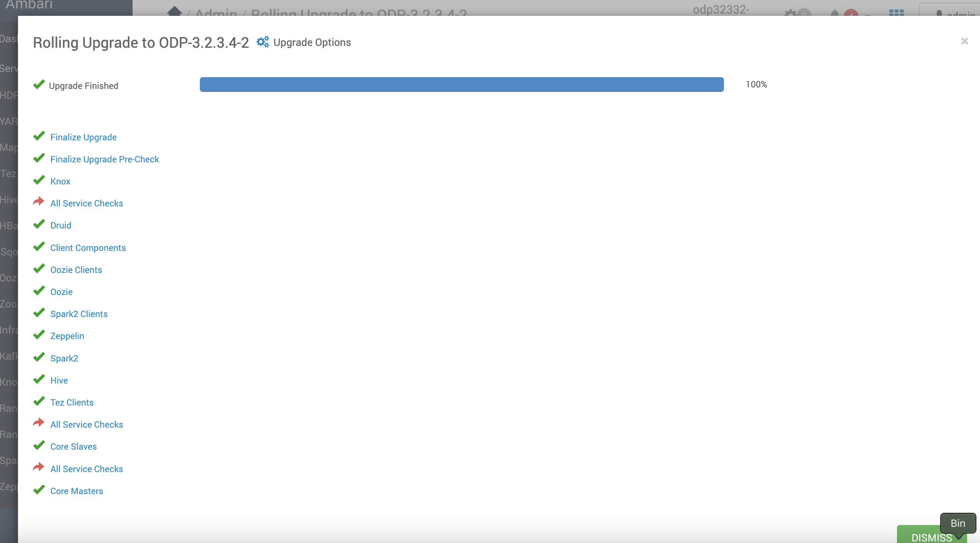Click the red arrow icon above Core Masters
The width and height of the screenshot is (980, 543).
point(39,467)
